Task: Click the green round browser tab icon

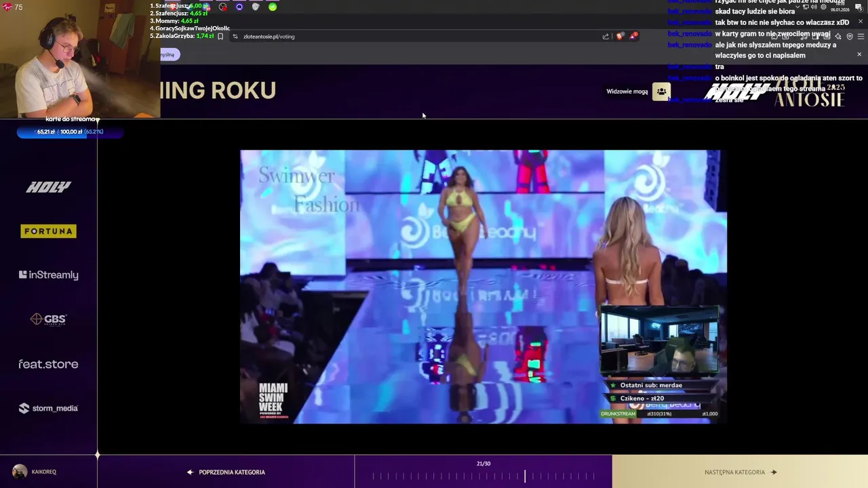Action: 273,7
